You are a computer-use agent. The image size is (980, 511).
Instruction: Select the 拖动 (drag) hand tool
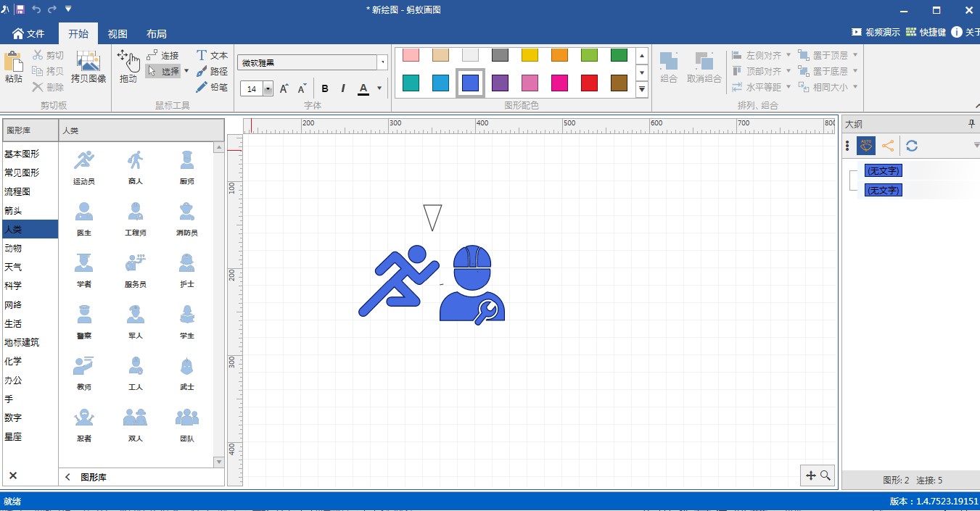click(x=128, y=66)
